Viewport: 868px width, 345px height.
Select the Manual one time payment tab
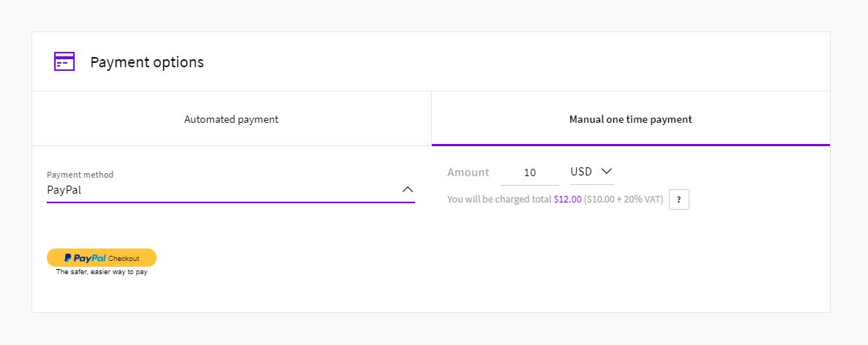point(630,119)
